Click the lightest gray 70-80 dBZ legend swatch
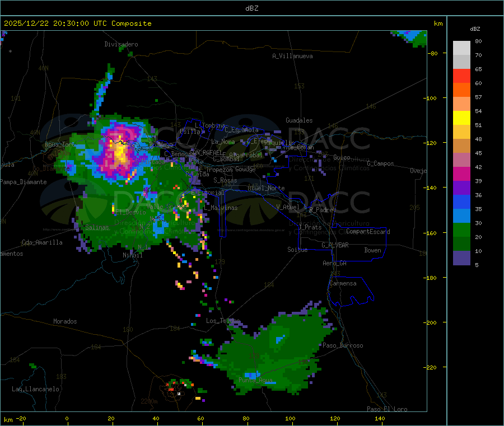This screenshot has width=504, height=426. pos(461,48)
